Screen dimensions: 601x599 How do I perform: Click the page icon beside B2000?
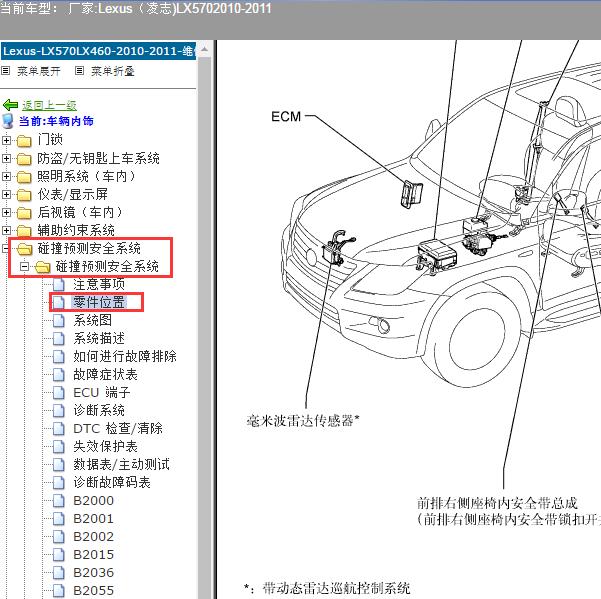(x=59, y=501)
